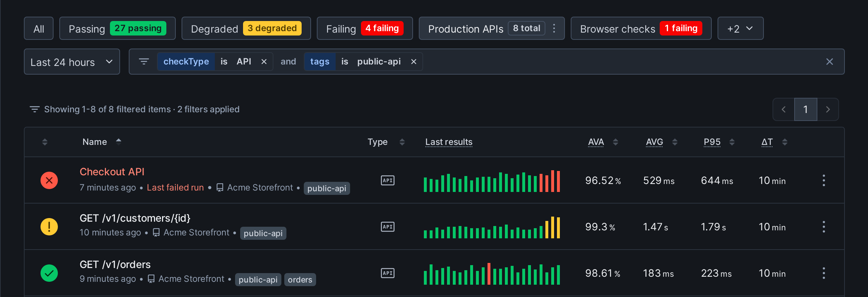
Task: Click the yellow degraded warning icon for customers check
Action: pyautogui.click(x=49, y=227)
